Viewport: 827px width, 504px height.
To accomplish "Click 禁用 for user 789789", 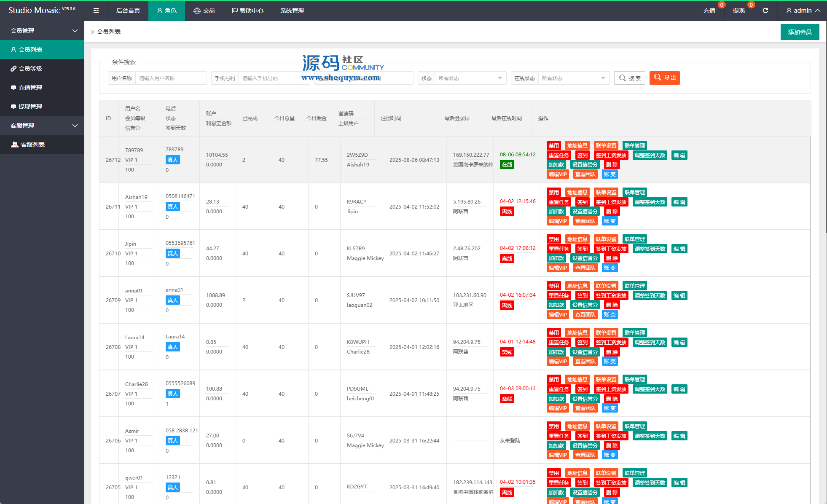I will 553,146.
